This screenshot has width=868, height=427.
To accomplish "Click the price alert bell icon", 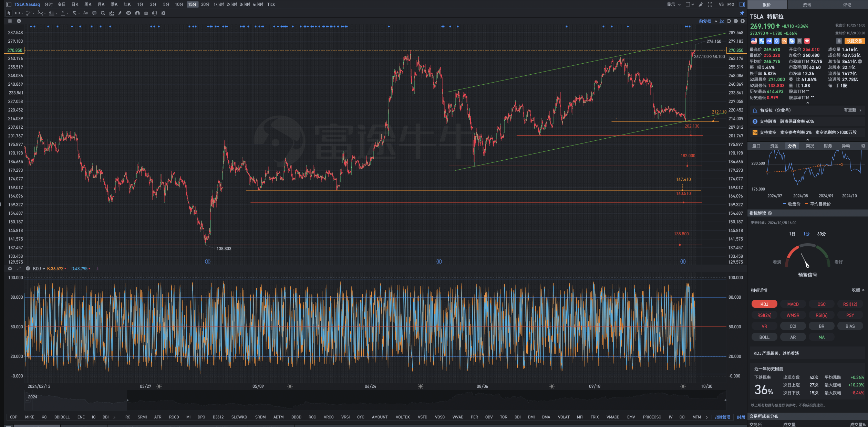I will click(x=839, y=41).
